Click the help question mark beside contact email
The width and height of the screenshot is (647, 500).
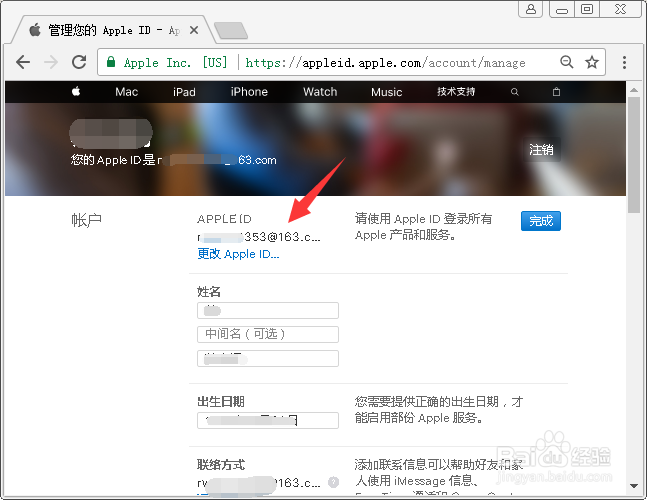pos(333,482)
